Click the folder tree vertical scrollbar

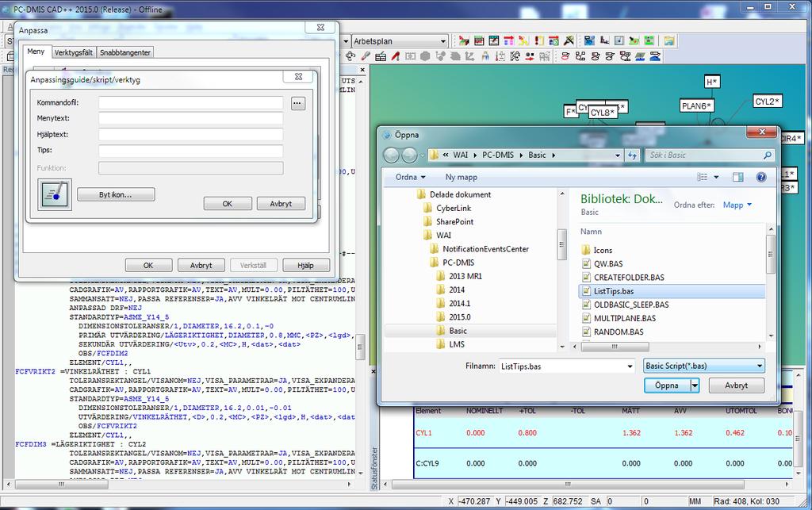tap(562, 243)
